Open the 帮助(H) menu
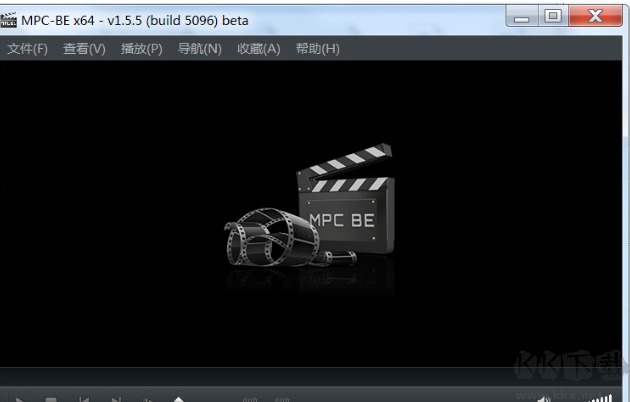The image size is (630, 402). (x=318, y=49)
